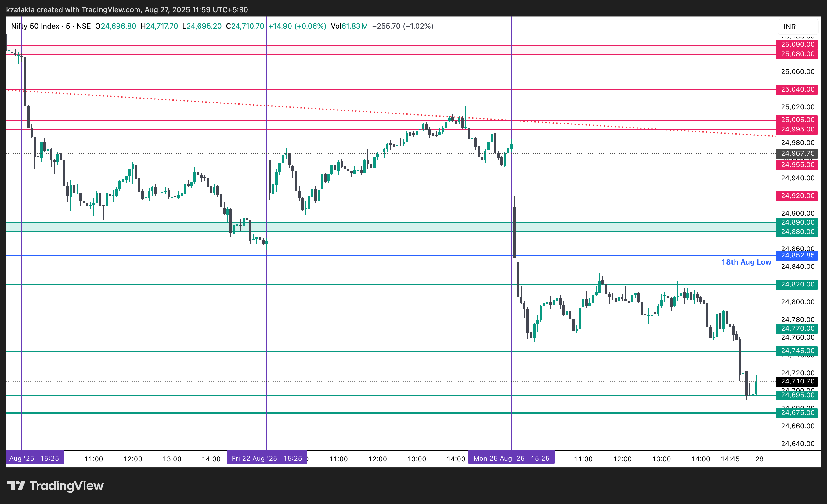The image size is (827, 504).
Task: Click the 24,695.00 green price label
Action: pos(797,395)
